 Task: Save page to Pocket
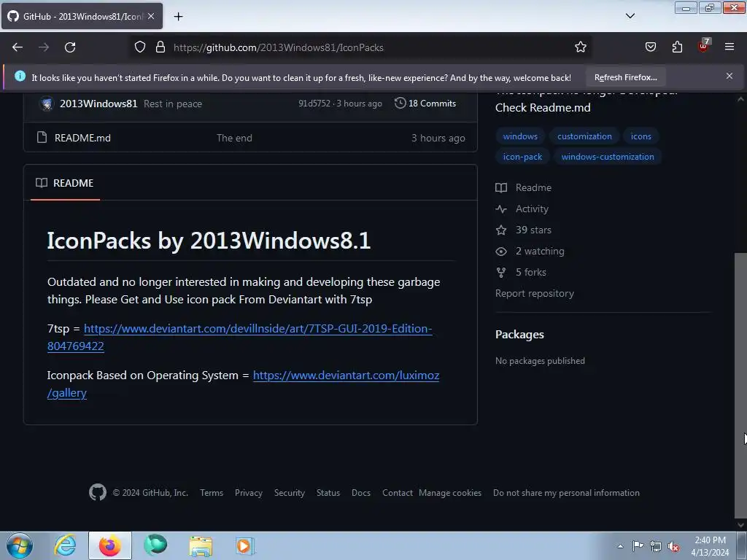coord(650,47)
